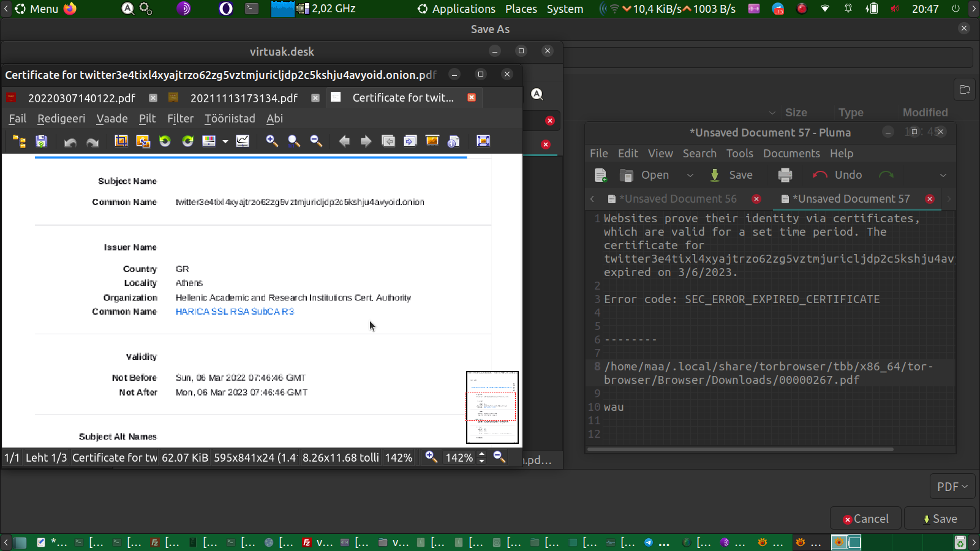
Task: Undo last action in image viewer toolbar
Action: (x=70, y=141)
